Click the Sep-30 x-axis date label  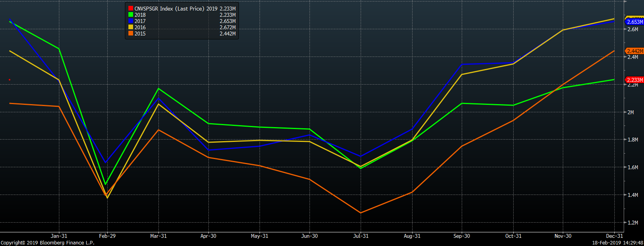pyautogui.click(x=462, y=236)
